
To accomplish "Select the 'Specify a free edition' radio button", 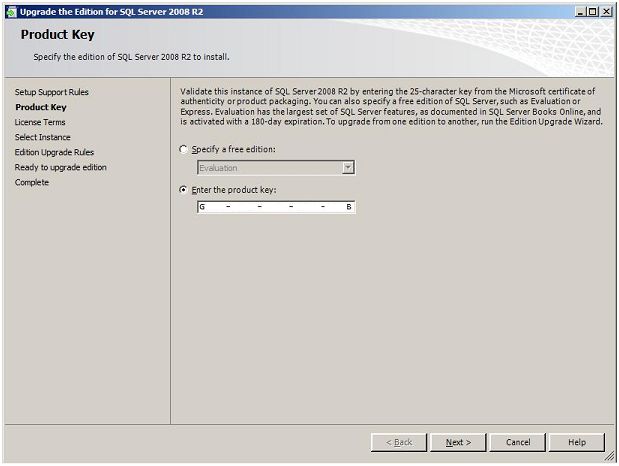I will [183, 149].
